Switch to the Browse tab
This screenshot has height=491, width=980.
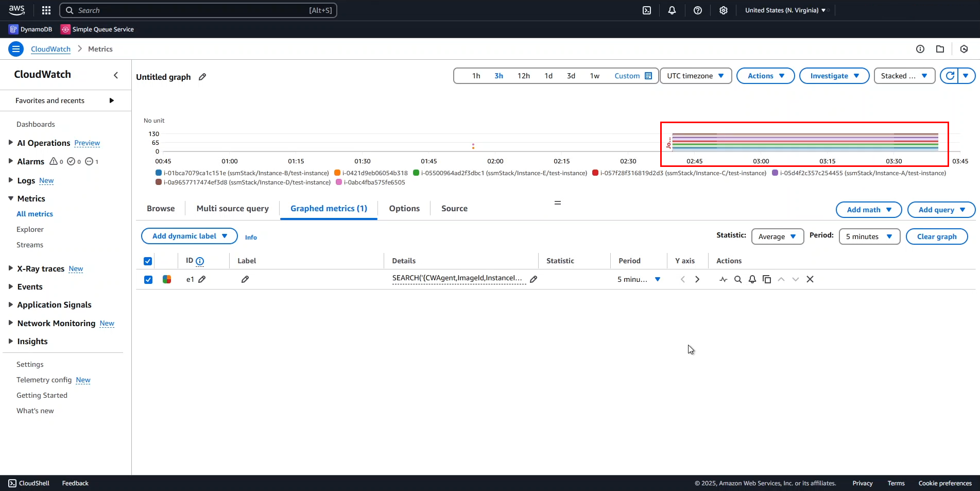(161, 209)
